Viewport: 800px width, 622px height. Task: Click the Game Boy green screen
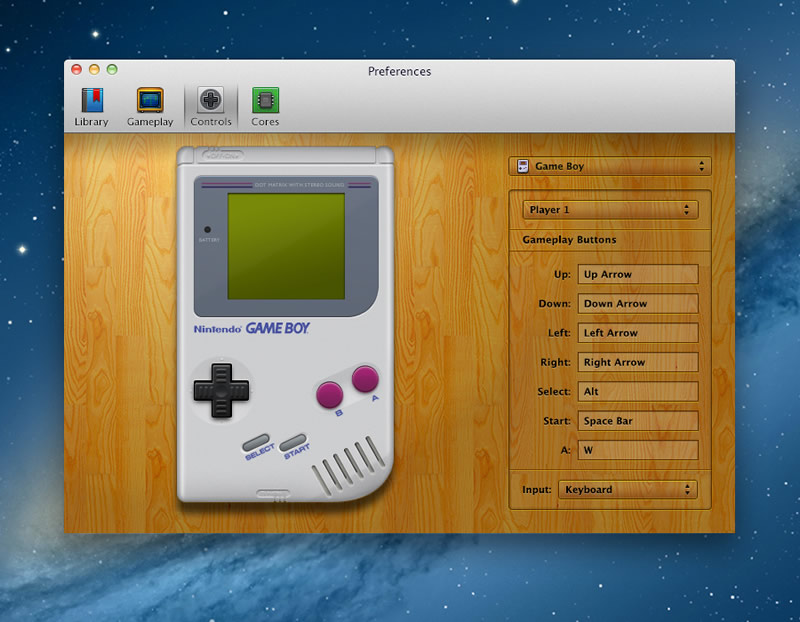(x=286, y=246)
